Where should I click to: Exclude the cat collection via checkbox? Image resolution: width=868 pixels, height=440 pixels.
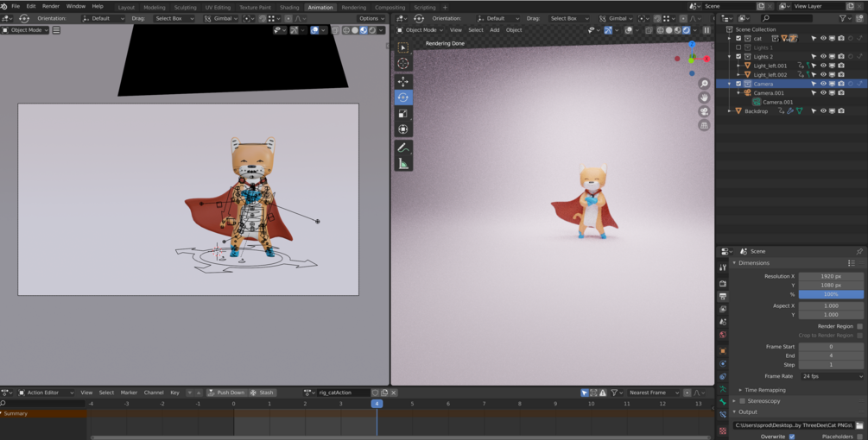(x=738, y=39)
